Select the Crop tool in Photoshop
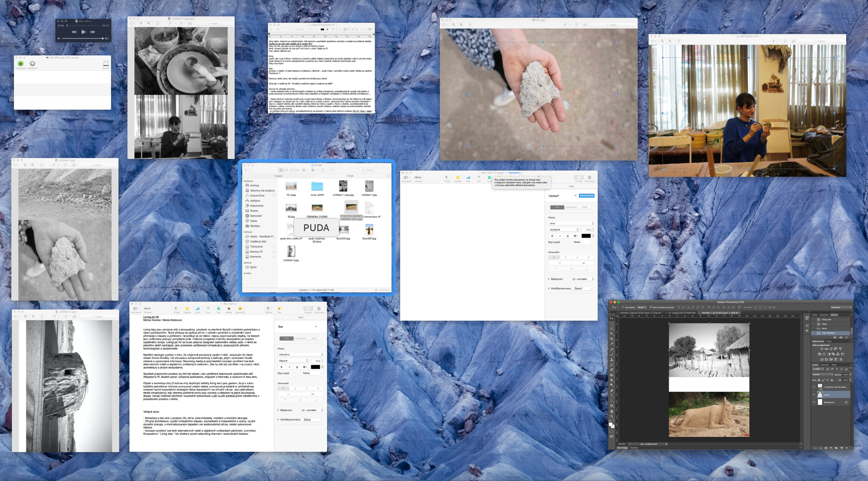868x481 pixels. pos(612,339)
